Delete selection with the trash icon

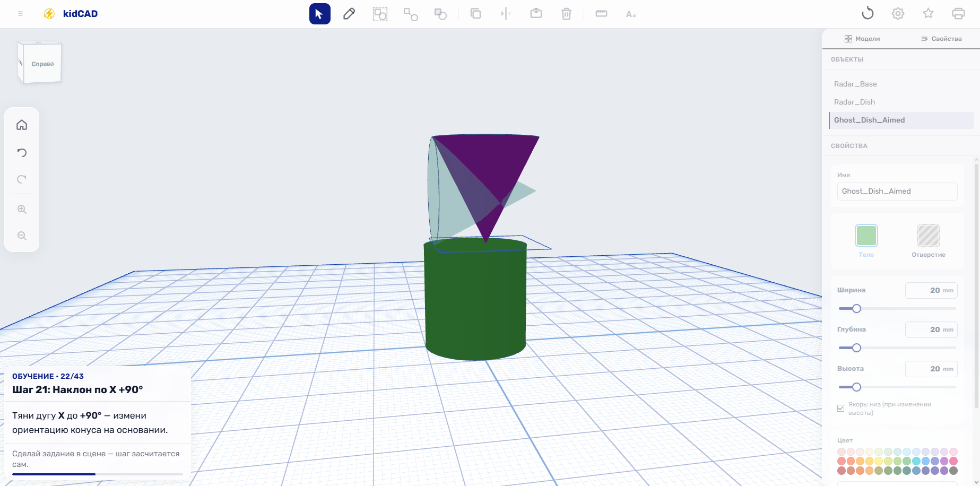[x=566, y=14]
